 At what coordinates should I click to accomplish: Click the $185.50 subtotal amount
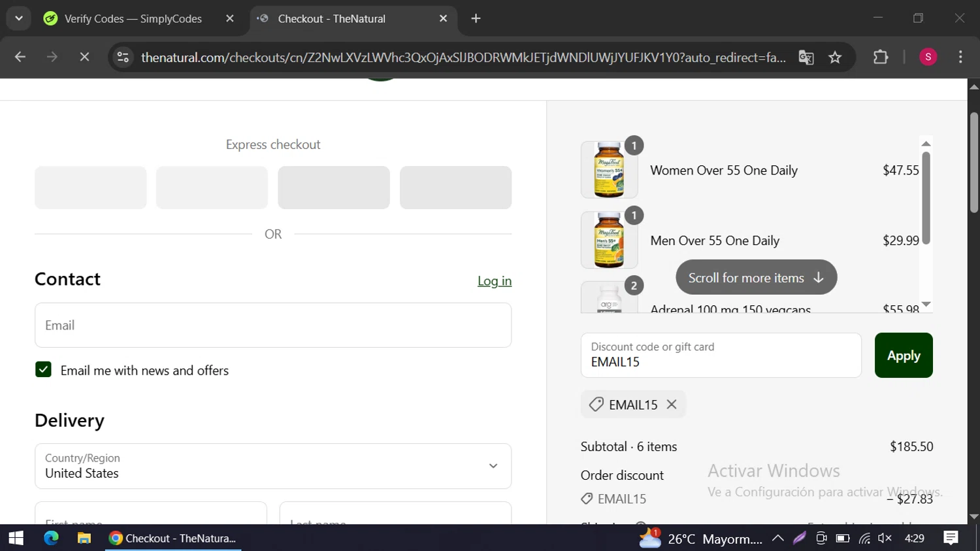coord(911,447)
